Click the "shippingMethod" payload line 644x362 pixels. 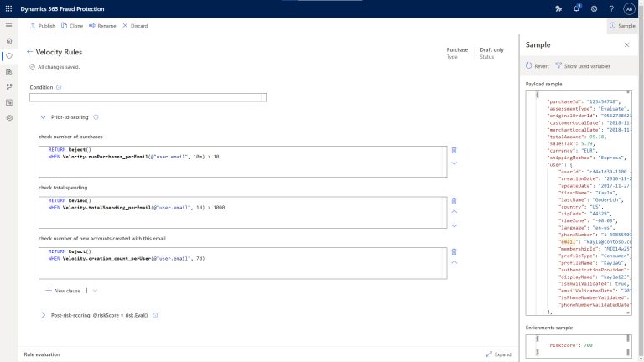pyautogui.click(x=586, y=158)
